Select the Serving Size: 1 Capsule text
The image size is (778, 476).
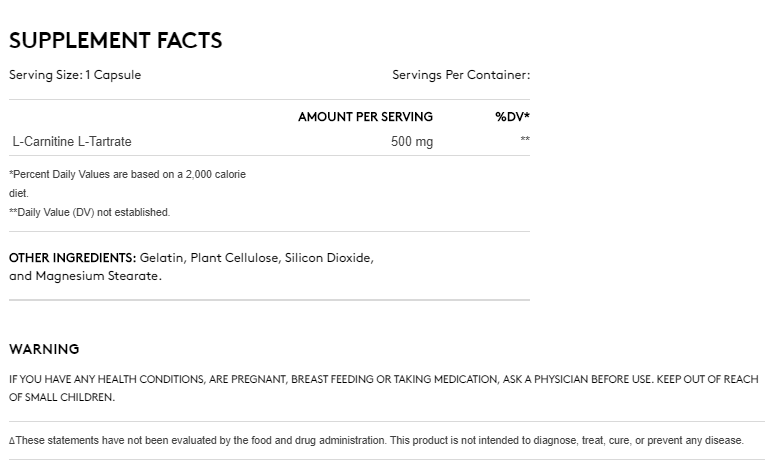(75, 75)
